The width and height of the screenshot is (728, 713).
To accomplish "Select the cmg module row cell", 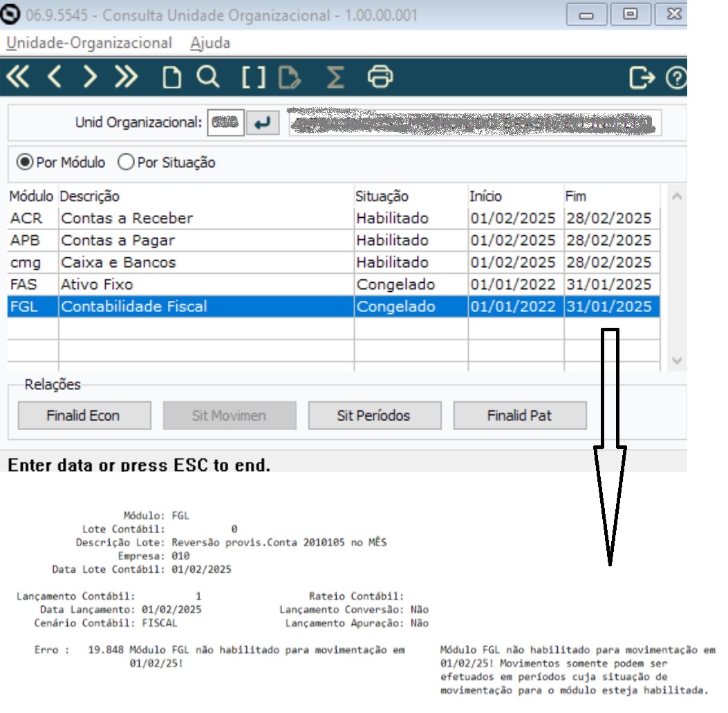I will tap(32, 263).
